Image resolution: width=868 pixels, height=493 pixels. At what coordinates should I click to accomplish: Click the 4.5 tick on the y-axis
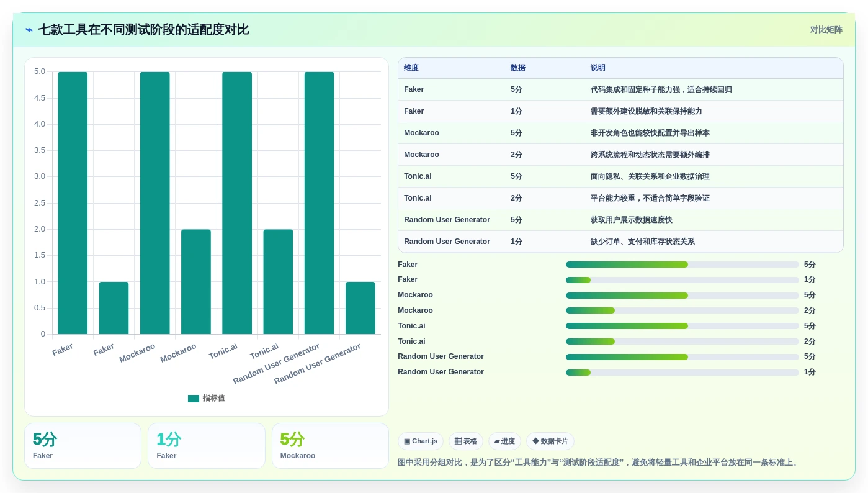[x=40, y=98]
